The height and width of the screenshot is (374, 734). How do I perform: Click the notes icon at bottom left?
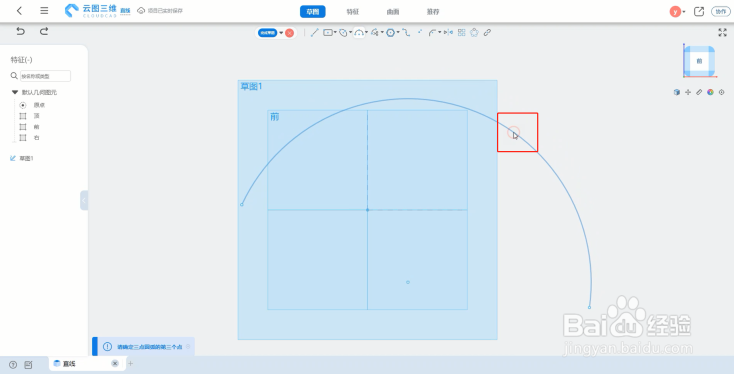coord(28,364)
